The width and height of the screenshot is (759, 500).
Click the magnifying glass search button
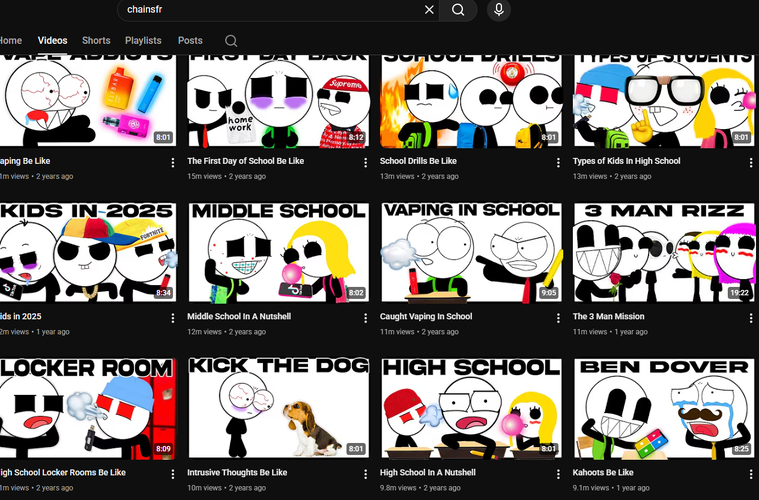coord(458,10)
